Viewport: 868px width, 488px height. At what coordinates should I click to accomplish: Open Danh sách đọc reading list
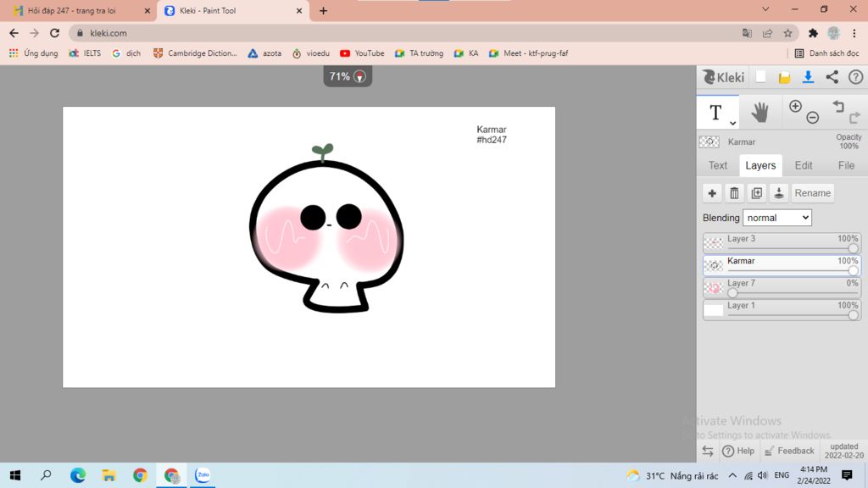826,53
